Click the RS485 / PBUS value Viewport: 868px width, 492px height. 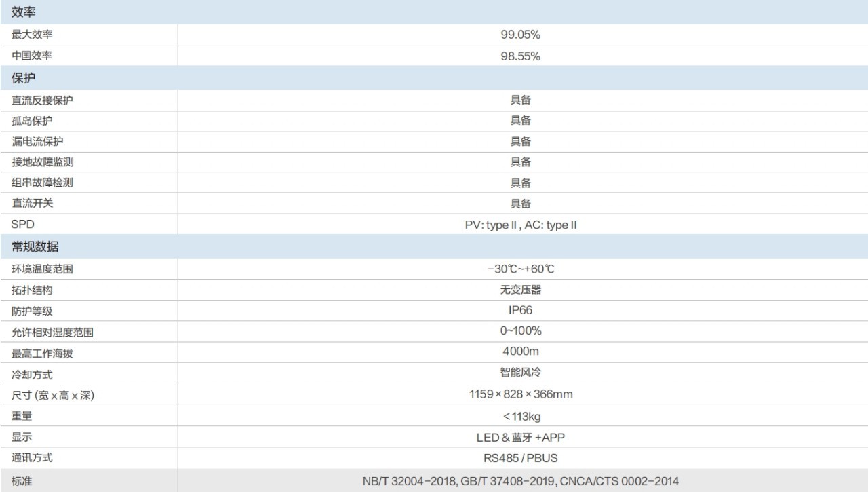520,458
